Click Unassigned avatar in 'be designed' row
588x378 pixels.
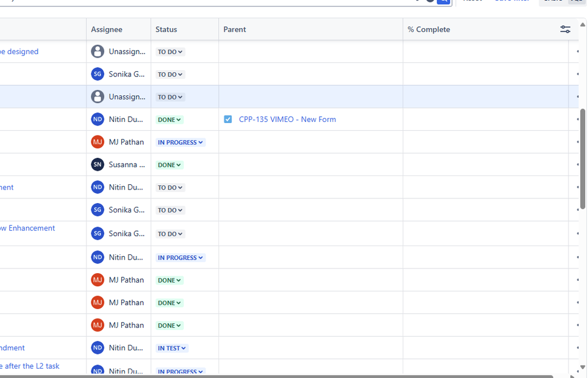coord(98,51)
